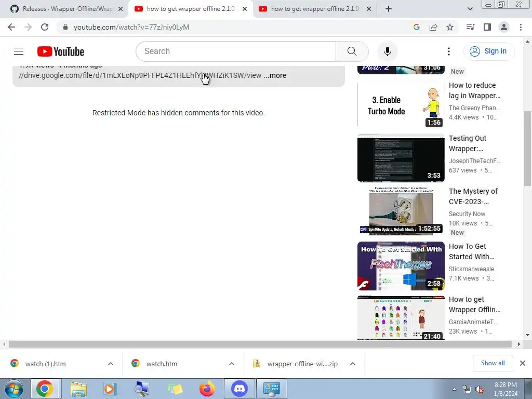Open Windows Explorer folder taskbar icon
The height and width of the screenshot is (399, 532).
click(78, 389)
